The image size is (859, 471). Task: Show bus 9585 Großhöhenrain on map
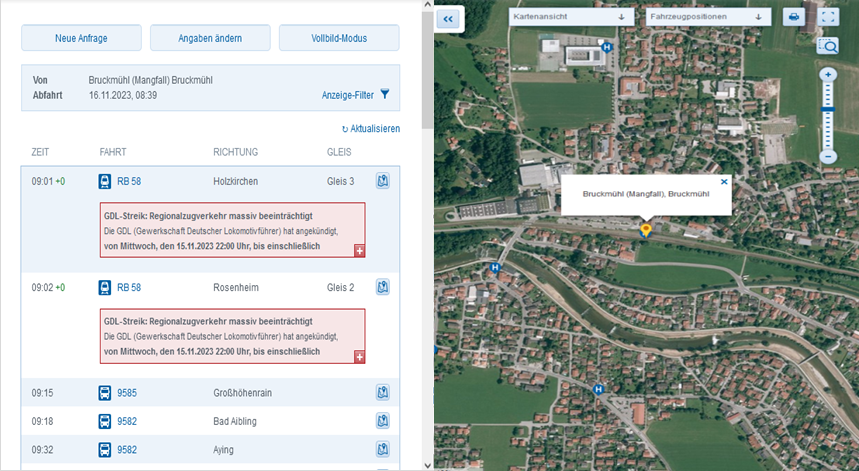(x=382, y=392)
